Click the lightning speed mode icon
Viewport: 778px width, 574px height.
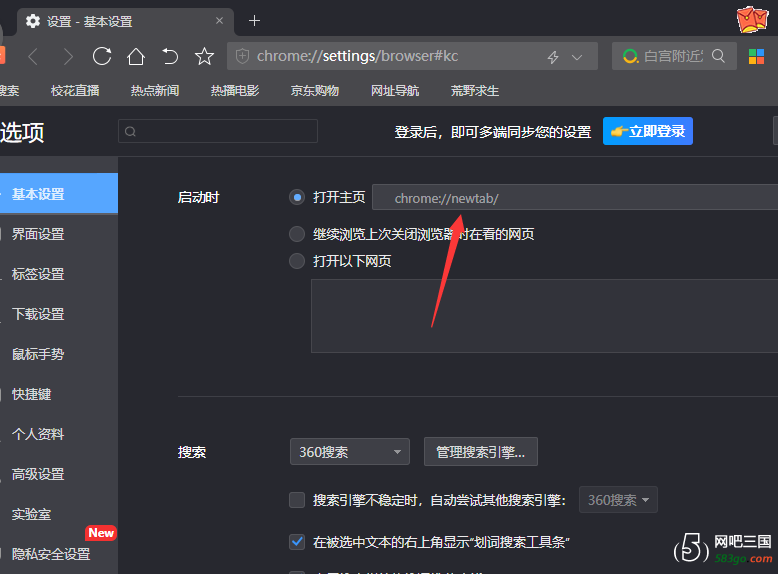pyautogui.click(x=553, y=57)
